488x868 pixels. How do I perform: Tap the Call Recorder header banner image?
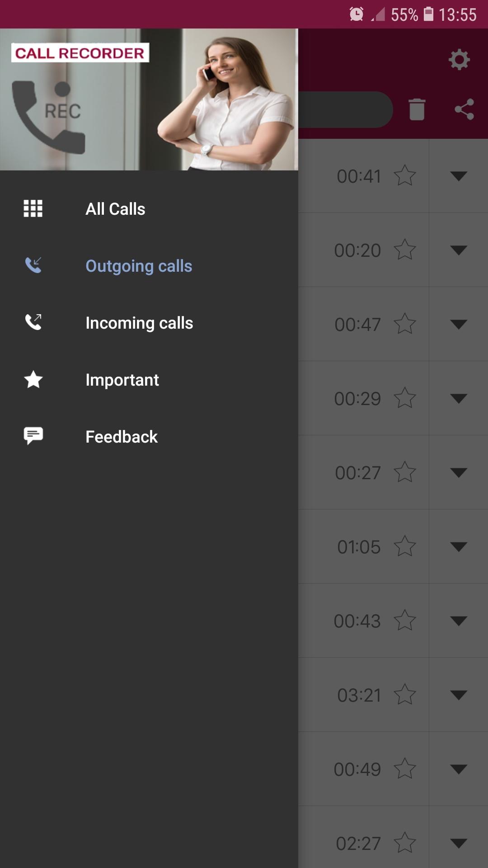[149, 99]
